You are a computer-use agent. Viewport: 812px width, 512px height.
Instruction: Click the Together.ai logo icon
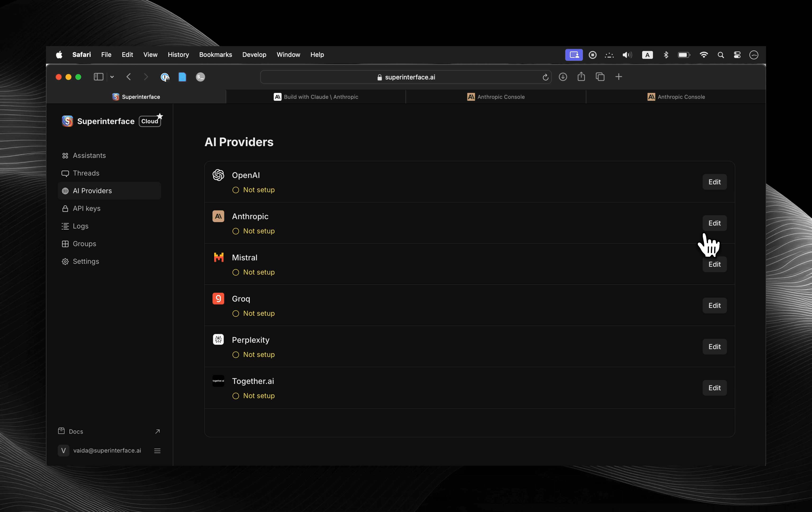tap(218, 381)
